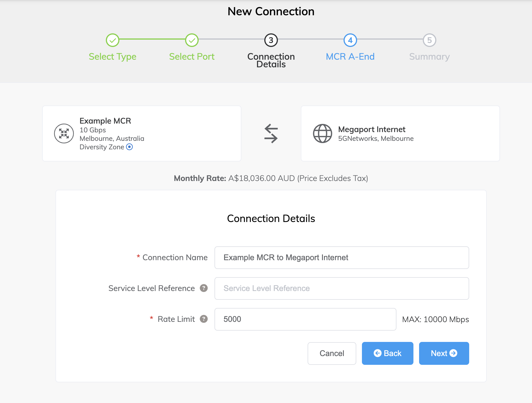Click the step 5 Summary circle
Viewport: 532px width, 403px height.
click(430, 40)
